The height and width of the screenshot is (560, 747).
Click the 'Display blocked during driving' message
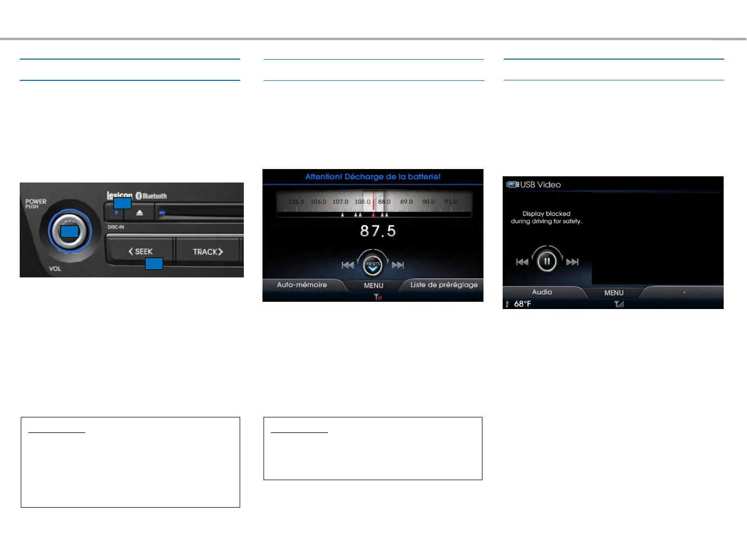point(546,217)
